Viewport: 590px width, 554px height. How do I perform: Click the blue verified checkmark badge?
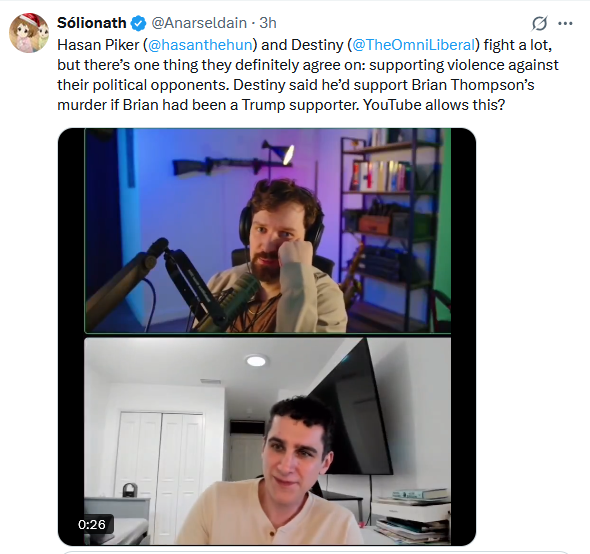pyautogui.click(x=138, y=23)
